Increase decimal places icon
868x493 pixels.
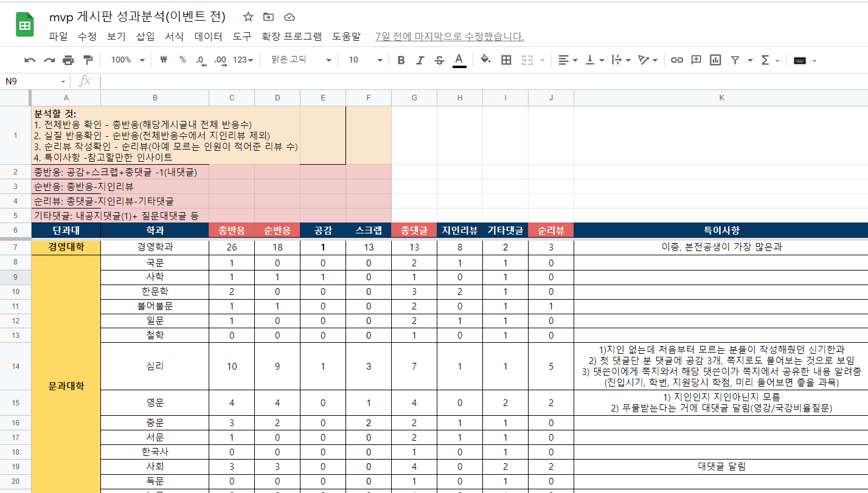220,60
